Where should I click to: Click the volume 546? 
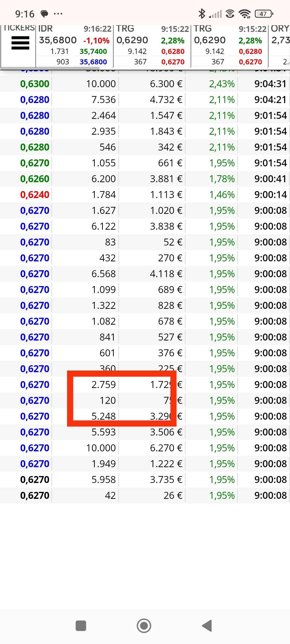click(108, 147)
